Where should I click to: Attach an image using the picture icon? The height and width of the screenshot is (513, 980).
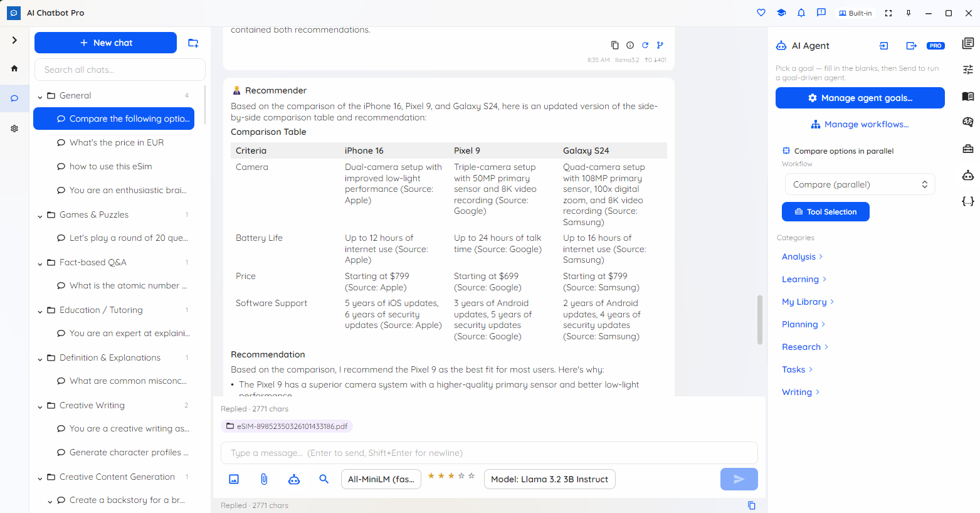[234, 479]
